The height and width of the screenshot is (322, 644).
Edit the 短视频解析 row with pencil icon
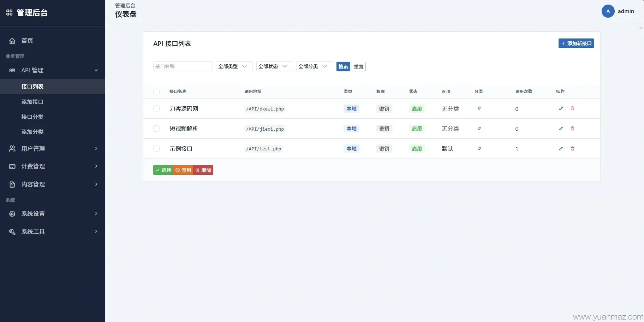561,129
